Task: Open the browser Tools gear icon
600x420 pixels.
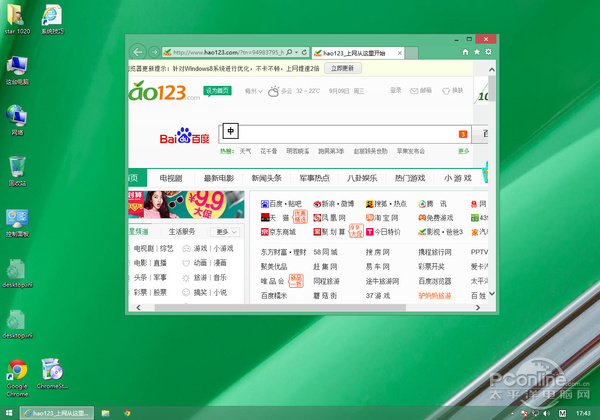Action: click(x=488, y=52)
